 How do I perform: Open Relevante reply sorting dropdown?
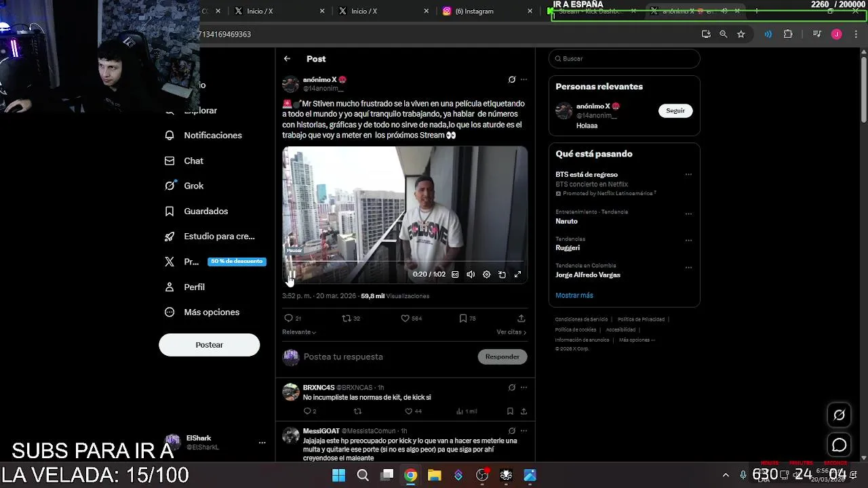tap(299, 332)
